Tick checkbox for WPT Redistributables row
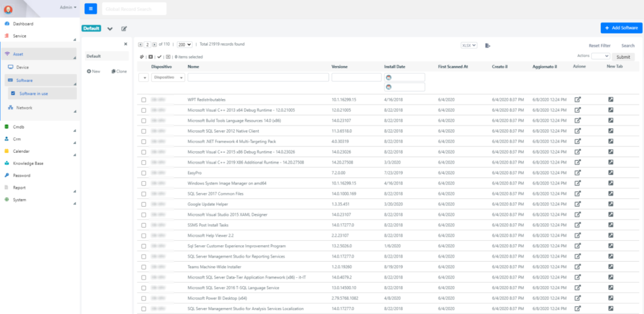Screen dimensions: 644x314 [144, 100]
